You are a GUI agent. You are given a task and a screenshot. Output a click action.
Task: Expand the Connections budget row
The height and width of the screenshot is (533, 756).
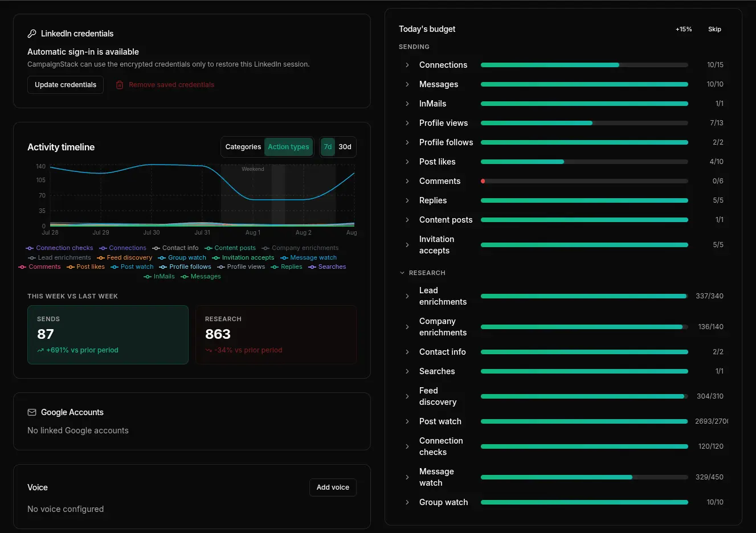point(407,65)
